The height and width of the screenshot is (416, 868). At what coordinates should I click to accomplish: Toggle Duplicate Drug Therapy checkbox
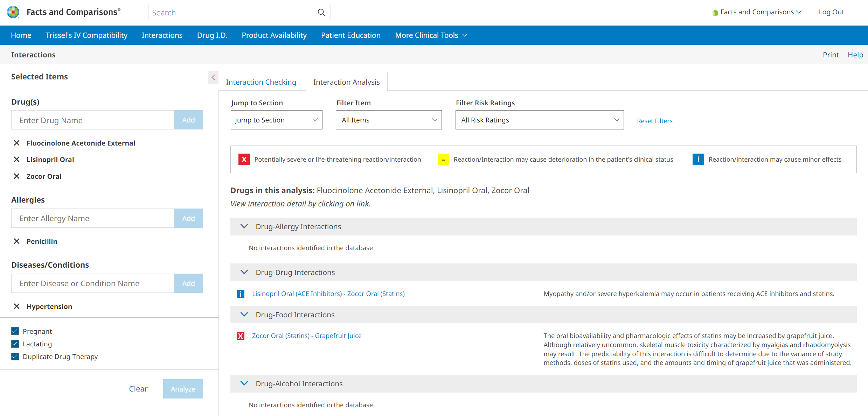tap(15, 357)
